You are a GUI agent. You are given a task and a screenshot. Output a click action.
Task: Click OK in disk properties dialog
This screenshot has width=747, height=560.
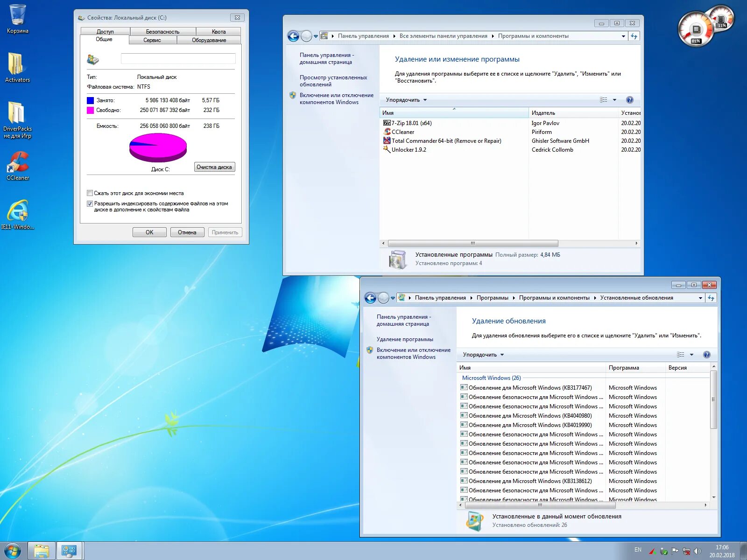(149, 232)
